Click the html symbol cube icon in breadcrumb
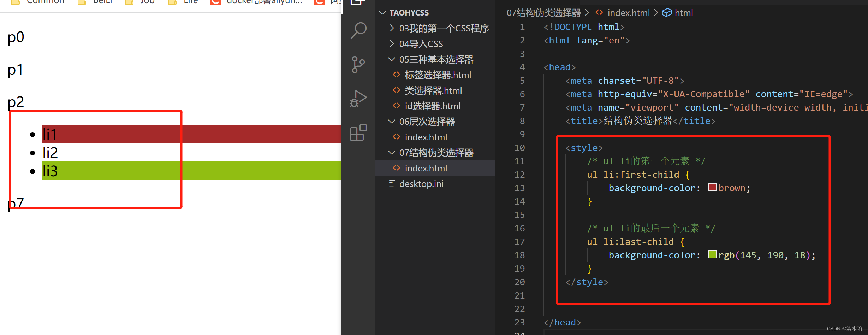This screenshot has width=868, height=335. pos(667,13)
